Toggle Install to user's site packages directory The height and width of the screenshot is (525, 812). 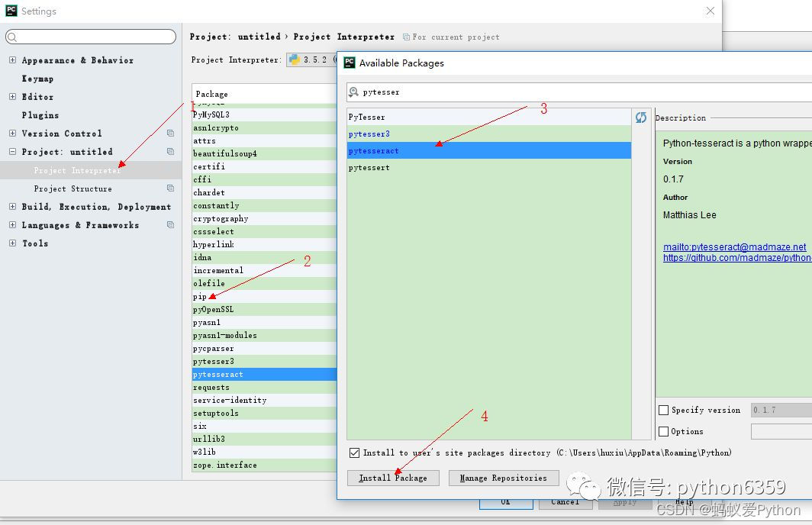(354, 453)
